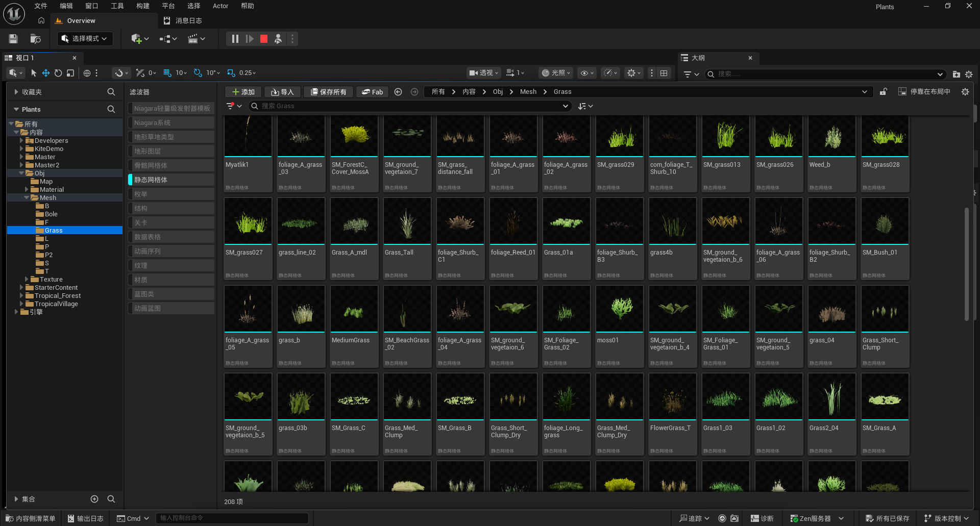
Task: Open the asset sort options icon
Action: click(585, 106)
